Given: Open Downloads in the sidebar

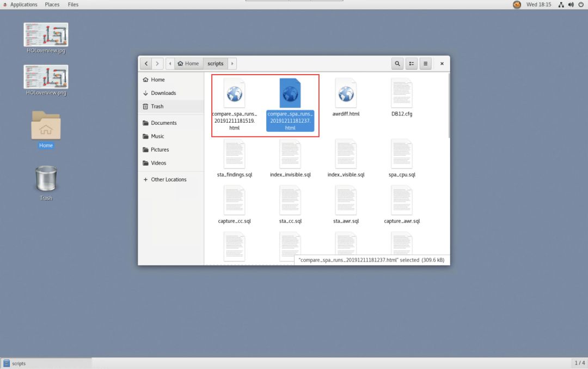Looking at the screenshot, I should (x=171, y=93).
